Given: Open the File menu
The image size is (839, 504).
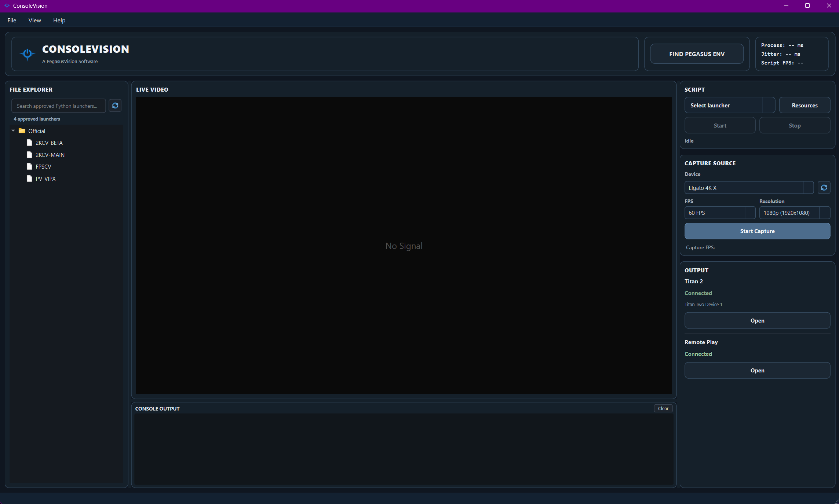Looking at the screenshot, I should coord(11,20).
